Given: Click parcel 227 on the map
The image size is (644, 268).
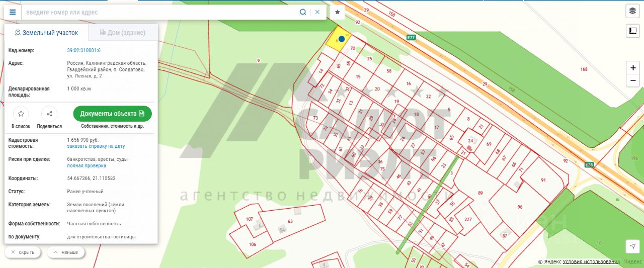Looking at the screenshot, I should pos(468,219).
